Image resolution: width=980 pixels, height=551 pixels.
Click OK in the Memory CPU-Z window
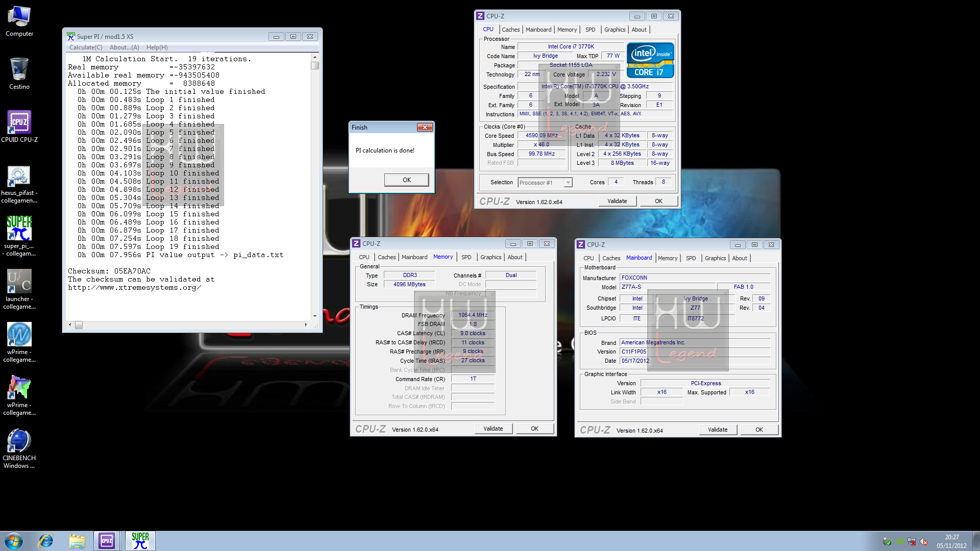534,429
